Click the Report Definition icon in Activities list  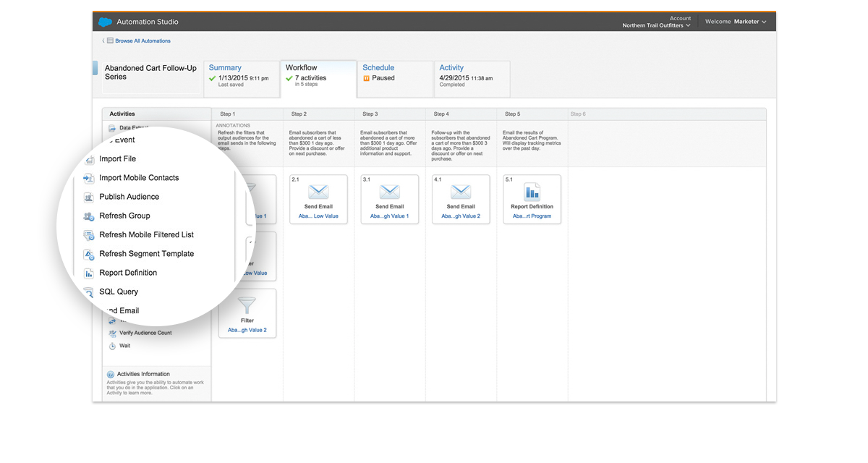[x=88, y=273]
